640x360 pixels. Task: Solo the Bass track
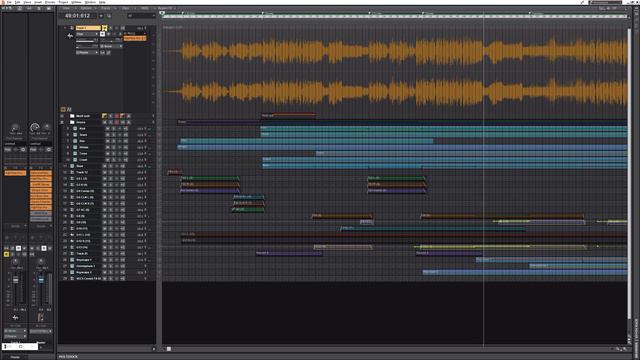click(x=111, y=166)
